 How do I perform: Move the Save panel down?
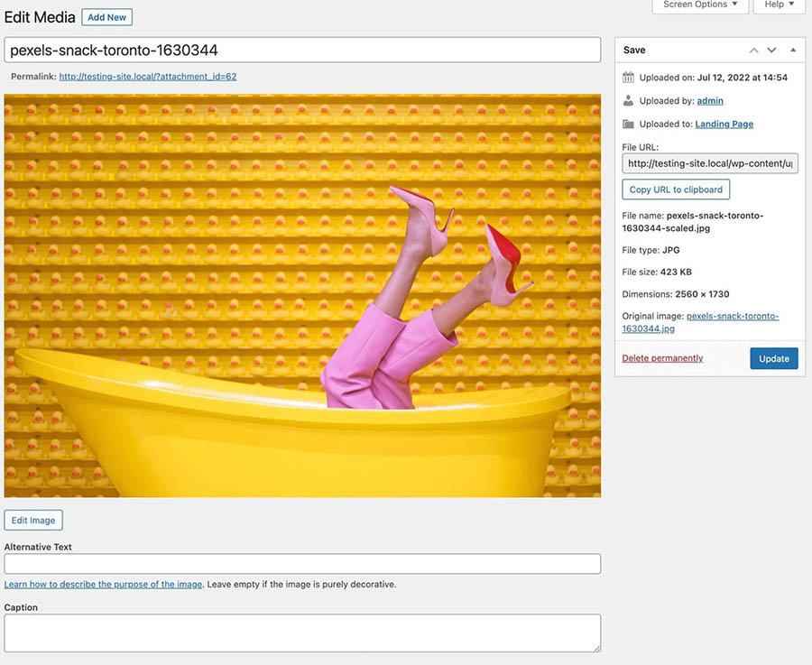point(771,51)
